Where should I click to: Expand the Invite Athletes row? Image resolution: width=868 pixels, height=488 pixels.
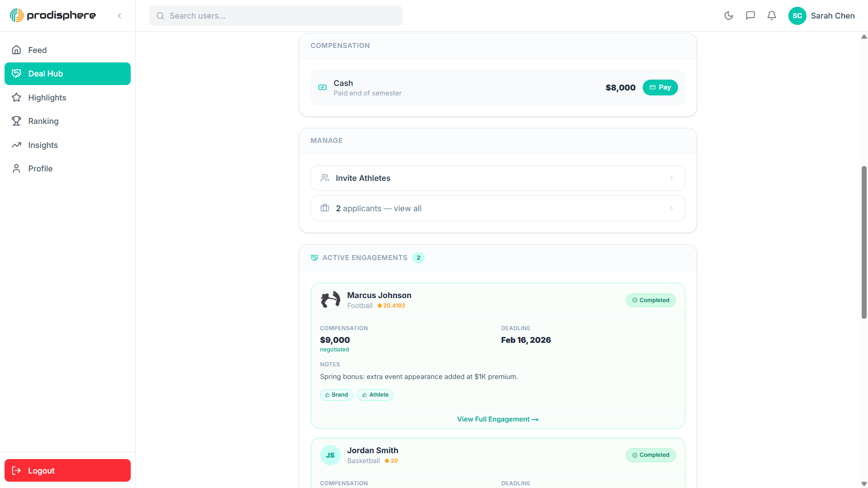point(498,178)
